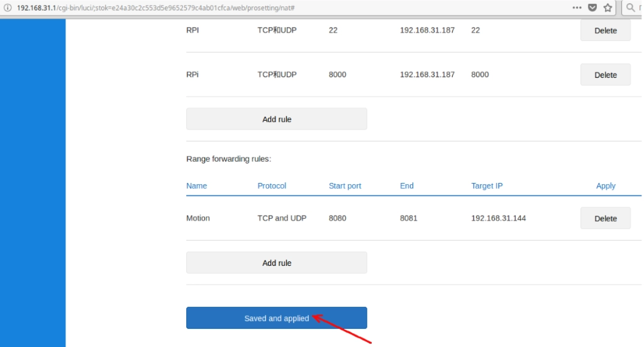The image size is (644, 347).
Task: Bookmark this page with the star icon
Action: point(608,8)
